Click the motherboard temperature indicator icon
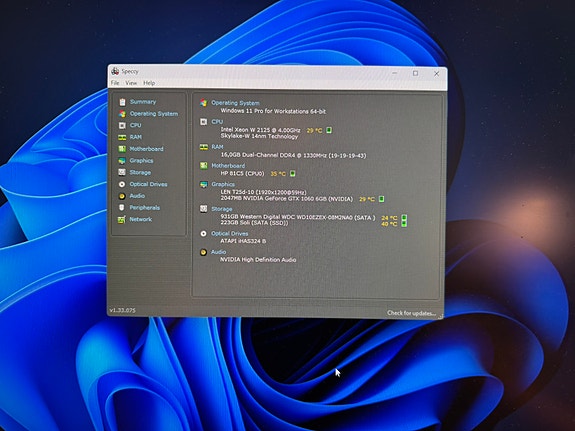The width and height of the screenshot is (575, 431). (293, 173)
